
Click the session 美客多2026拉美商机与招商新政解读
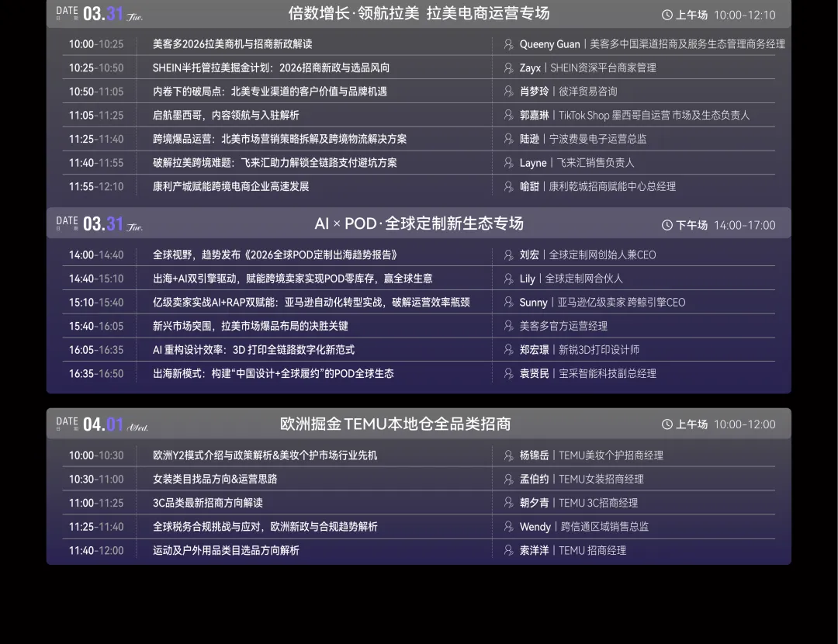pos(233,44)
